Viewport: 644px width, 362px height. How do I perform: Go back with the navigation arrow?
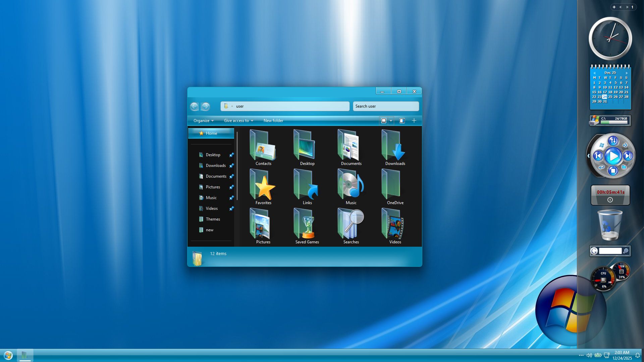194,107
